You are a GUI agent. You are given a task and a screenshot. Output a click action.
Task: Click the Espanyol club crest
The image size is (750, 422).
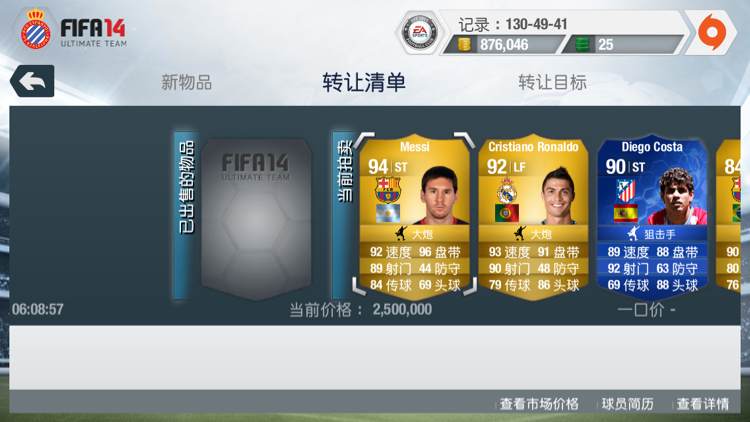click(x=35, y=29)
